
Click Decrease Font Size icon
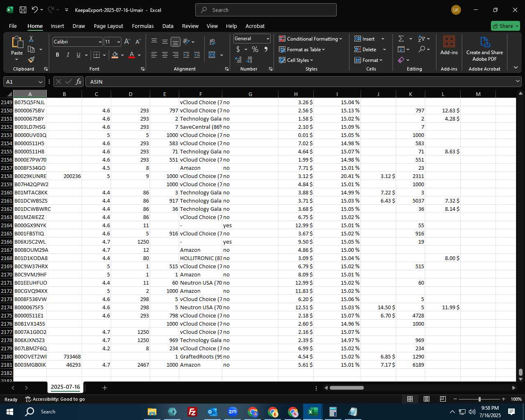click(x=138, y=42)
